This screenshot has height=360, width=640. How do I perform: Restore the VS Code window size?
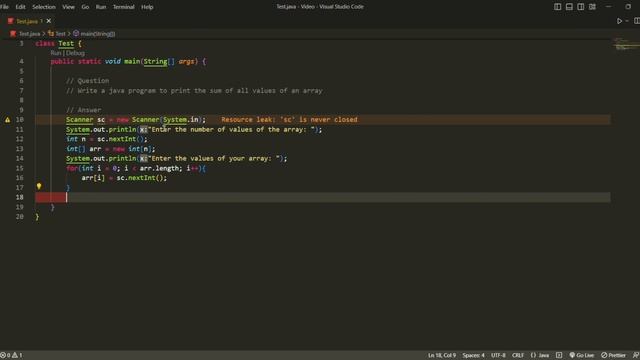click(x=628, y=7)
